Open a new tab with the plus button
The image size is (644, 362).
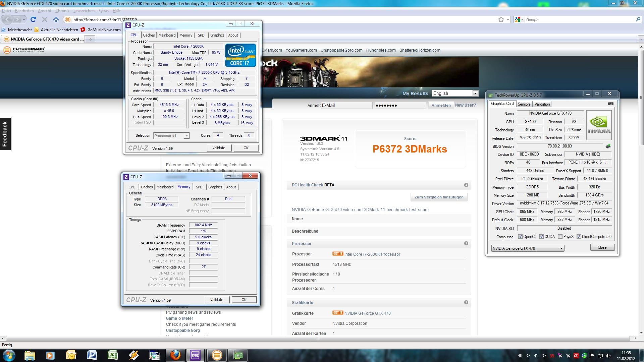90,39
